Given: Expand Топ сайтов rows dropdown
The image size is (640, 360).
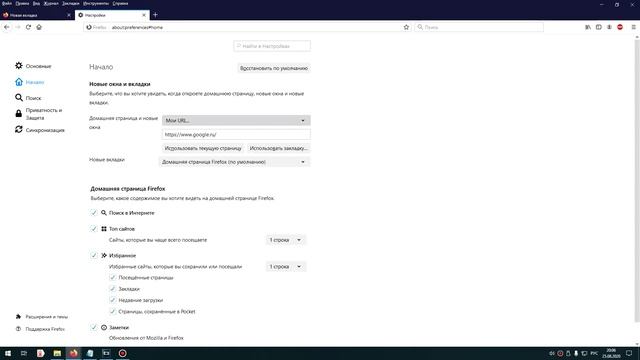Looking at the screenshot, I should (285, 240).
